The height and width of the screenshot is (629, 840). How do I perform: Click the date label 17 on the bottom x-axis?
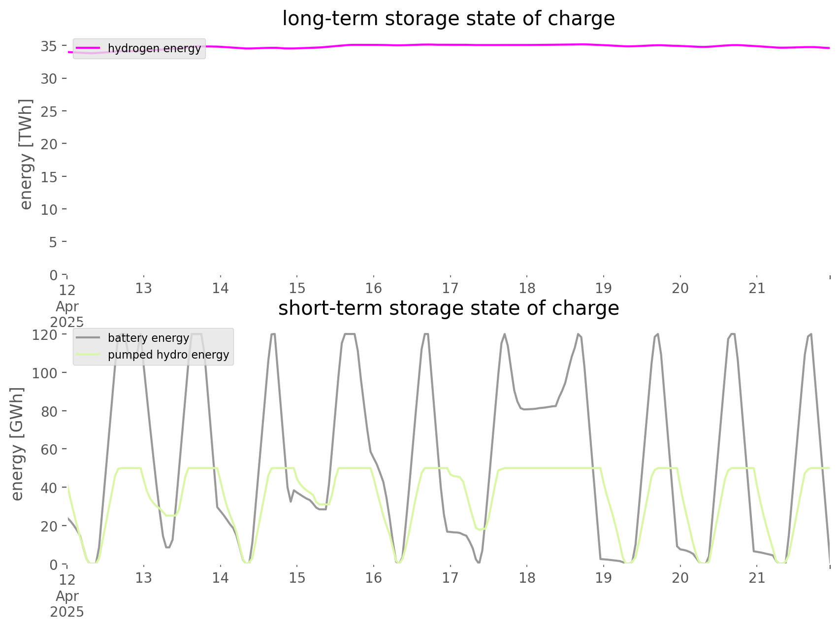coord(451,578)
